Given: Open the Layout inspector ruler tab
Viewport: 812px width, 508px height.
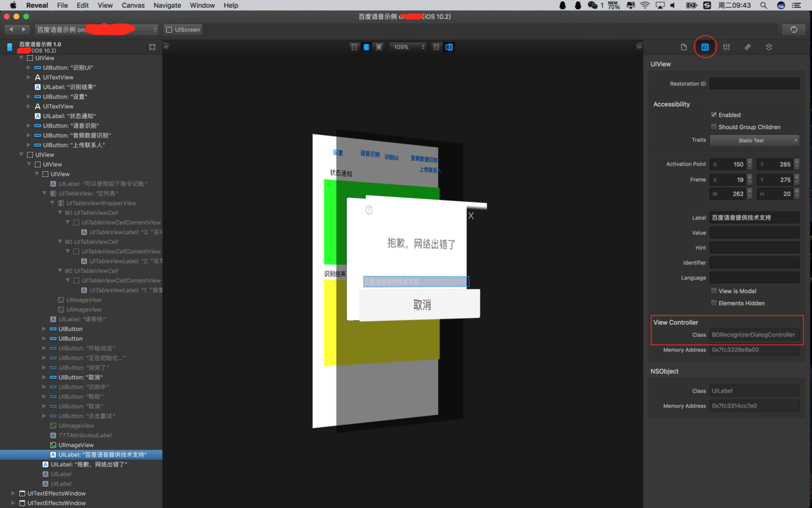Looking at the screenshot, I should (x=747, y=47).
